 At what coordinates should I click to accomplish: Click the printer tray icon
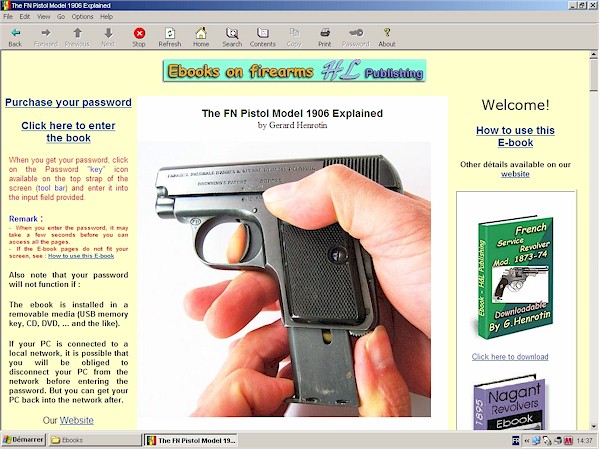tap(558, 441)
